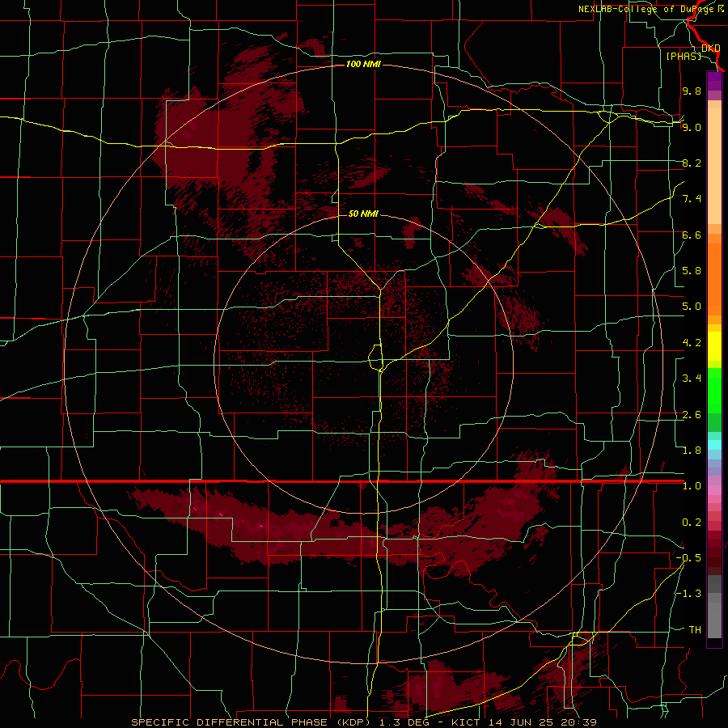The width and height of the screenshot is (728, 728).
Task: Click the 0.2 scale value
Action: click(692, 523)
